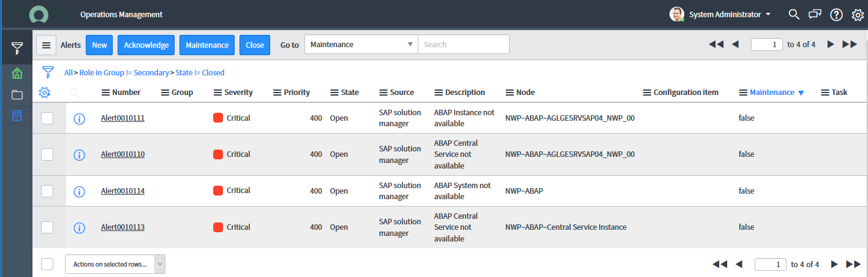Open the Alerts list hamburger menu

(x=47, y=45)
